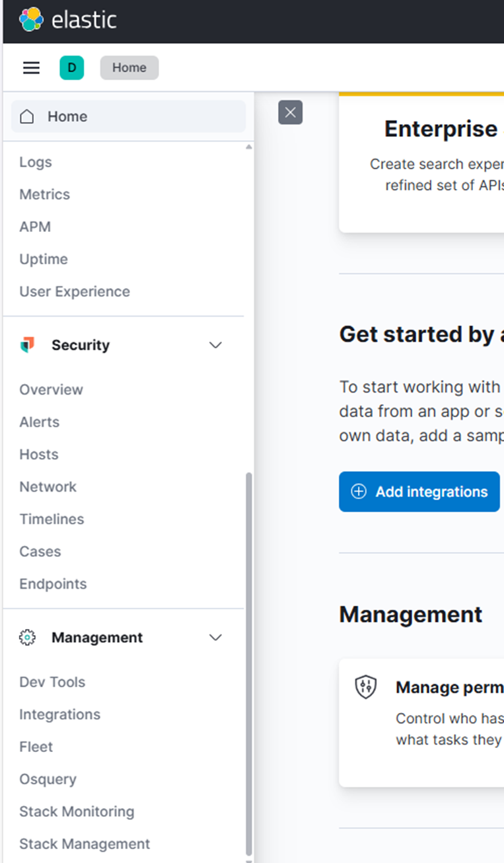
Task: Open the D space avatar
Action: [71, 67]
